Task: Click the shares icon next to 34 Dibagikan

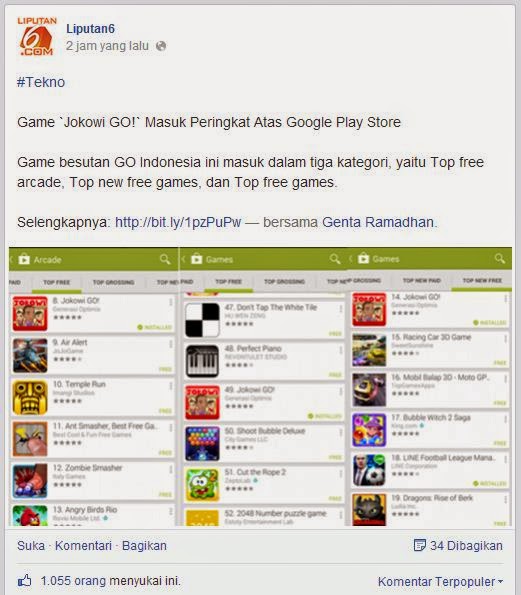Action: [419, 545]
